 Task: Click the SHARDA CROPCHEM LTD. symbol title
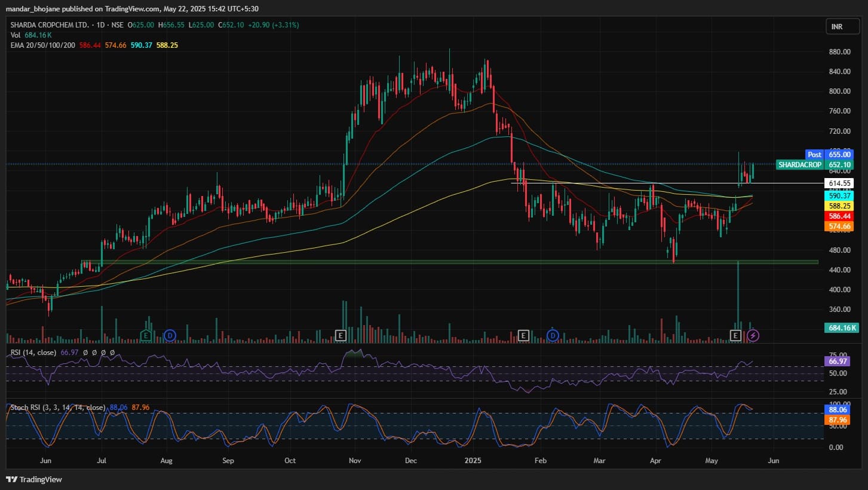pos(50,25)
